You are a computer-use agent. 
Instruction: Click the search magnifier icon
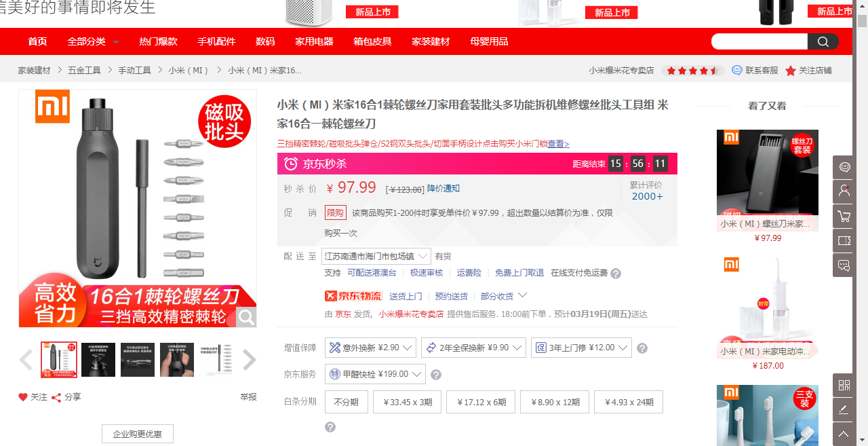tap(823, 41)
